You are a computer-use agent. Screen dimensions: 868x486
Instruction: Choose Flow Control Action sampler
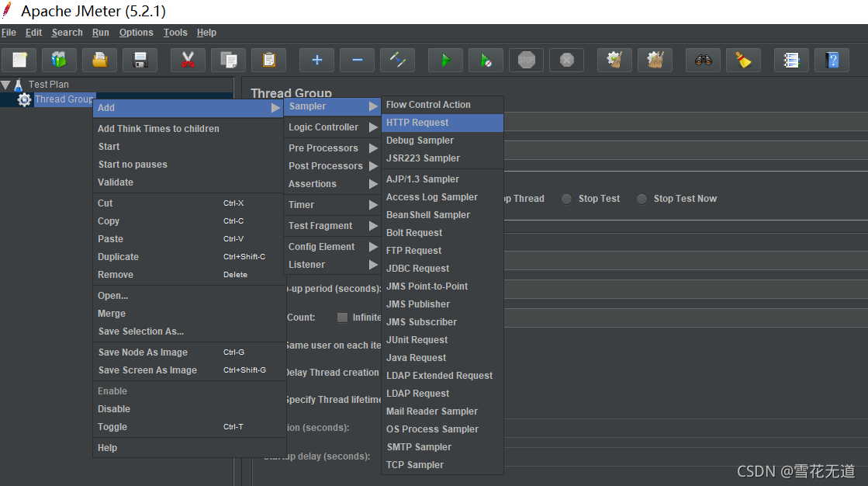coord(442,105)
